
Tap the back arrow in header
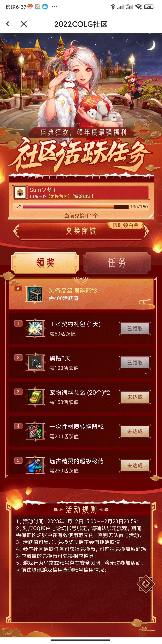tap(8, 24)
